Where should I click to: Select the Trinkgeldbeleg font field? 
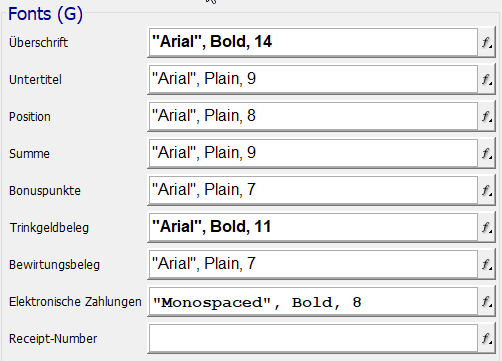click(313, 227)
